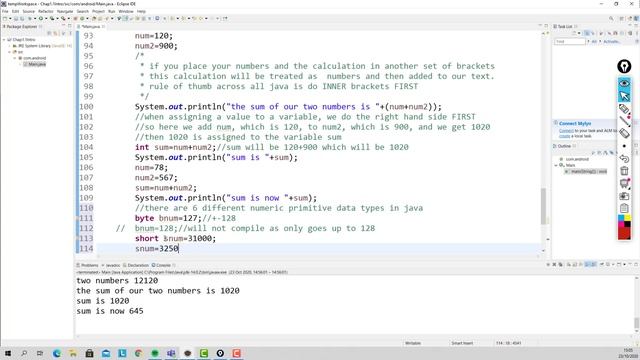The height and width of the screenshot is (360, 640).
Task: Click the Find field in Task List
Action: point(570,42)
